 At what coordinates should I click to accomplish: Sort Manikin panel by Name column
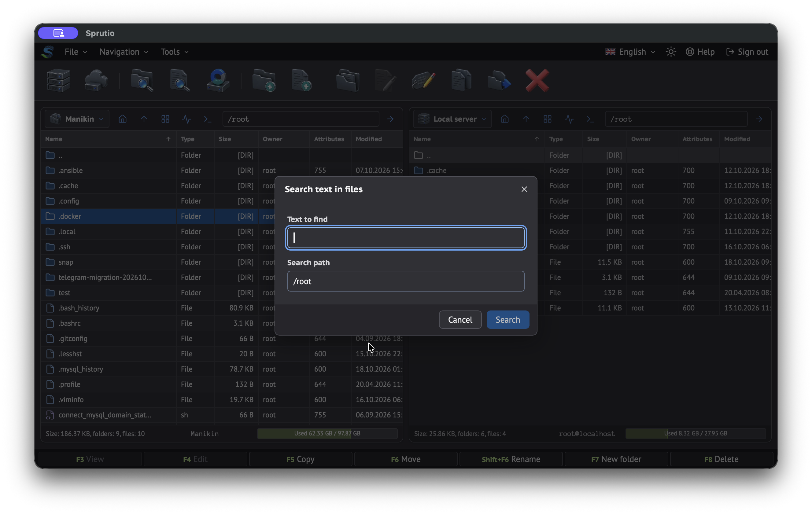[108, 139]
